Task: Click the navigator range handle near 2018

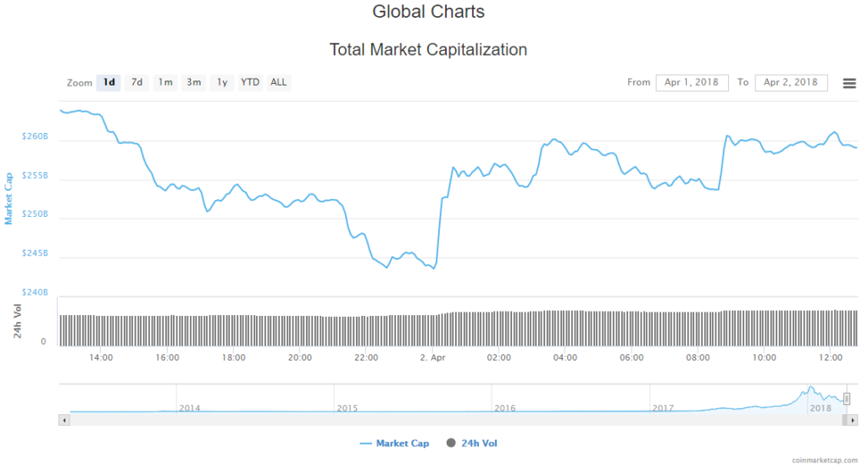Action: pos(846,399)
